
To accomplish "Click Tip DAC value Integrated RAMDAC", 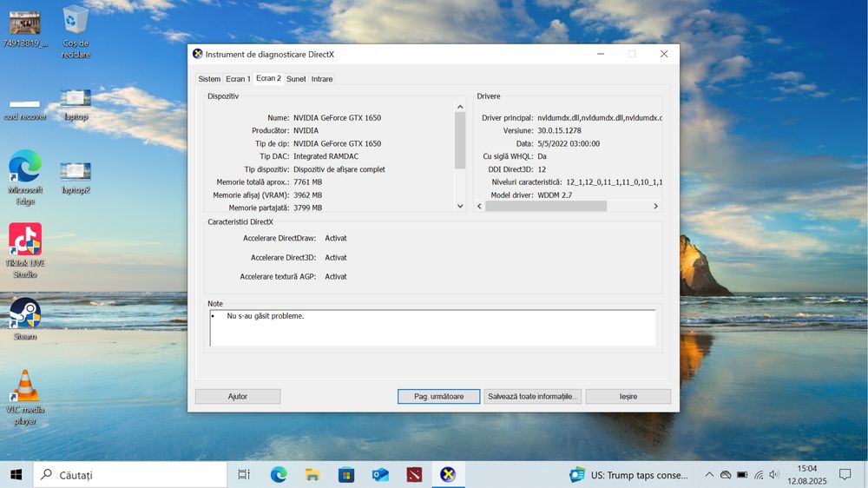I will pyautogui.click(x=326, y=156).
